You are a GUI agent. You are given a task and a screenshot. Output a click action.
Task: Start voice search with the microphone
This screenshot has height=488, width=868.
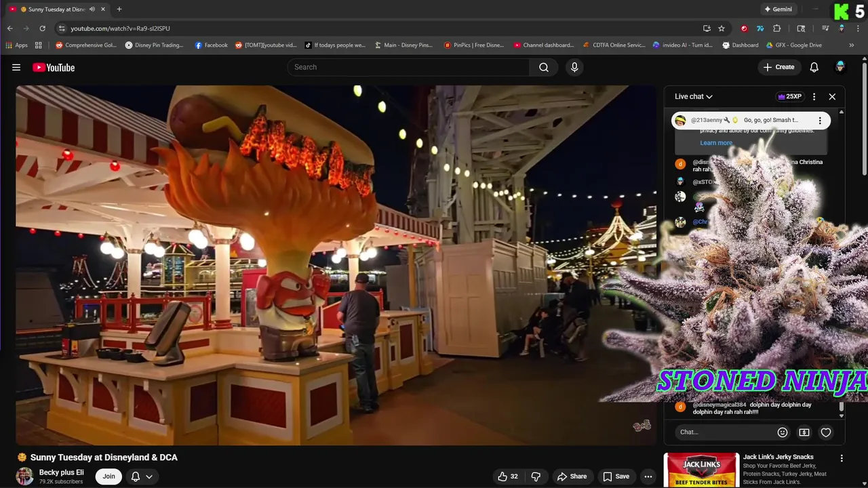click(x=574, y=67)
